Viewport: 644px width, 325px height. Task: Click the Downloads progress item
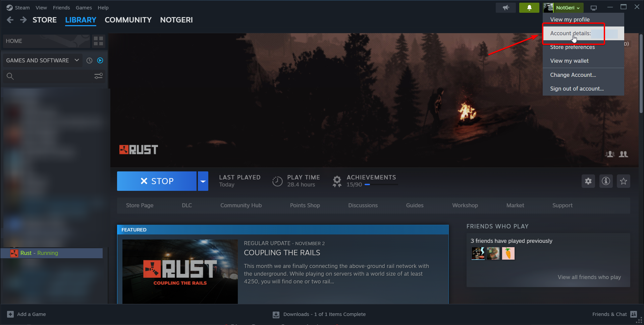319,314
